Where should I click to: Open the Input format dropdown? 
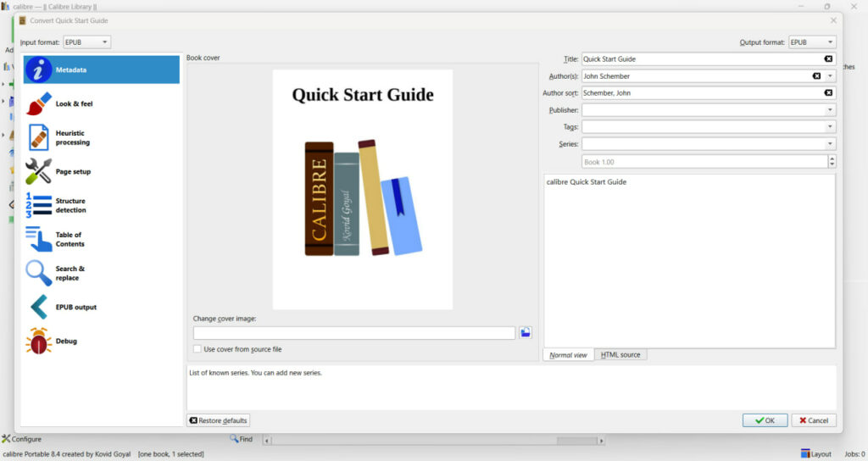pos(87,42)
